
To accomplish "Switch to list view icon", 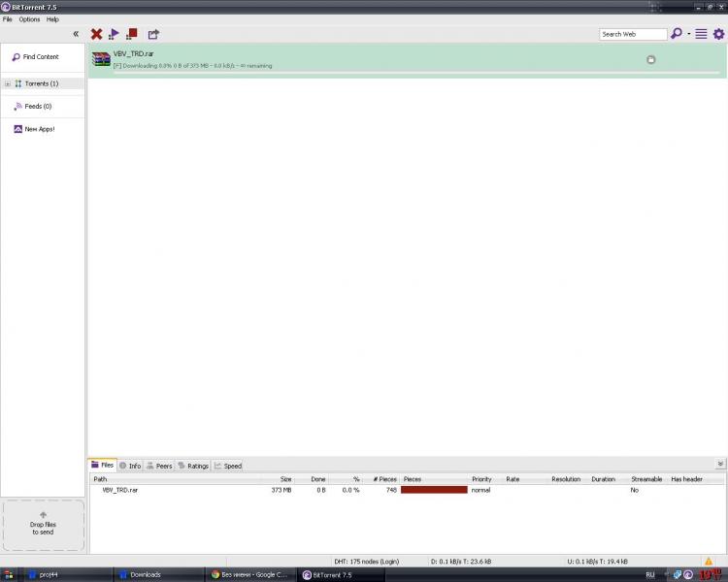I will pyautogui.click(x=701, y=34).
